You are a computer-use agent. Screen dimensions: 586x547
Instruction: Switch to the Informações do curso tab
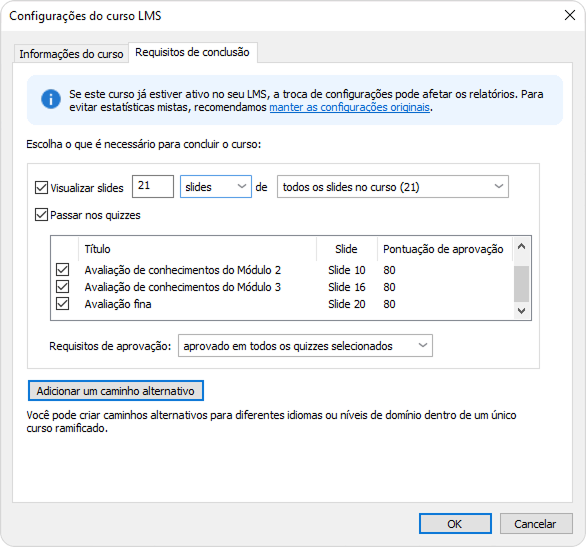71,54
